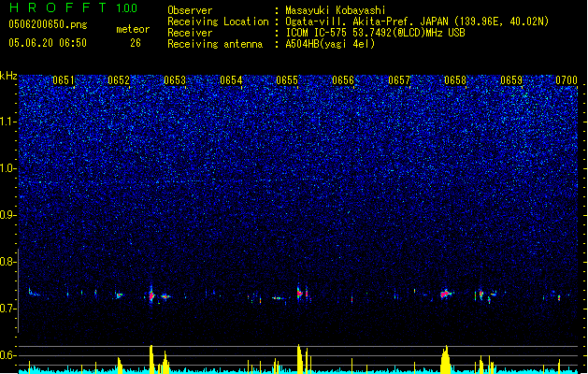
Task: Click the 0700 time marker
Action: 566,80
